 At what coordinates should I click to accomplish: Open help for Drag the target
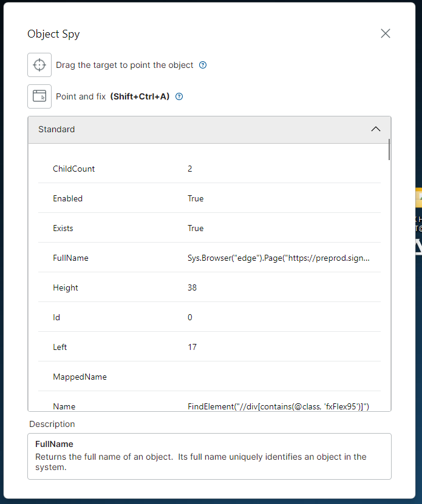(x=203, y=65)
